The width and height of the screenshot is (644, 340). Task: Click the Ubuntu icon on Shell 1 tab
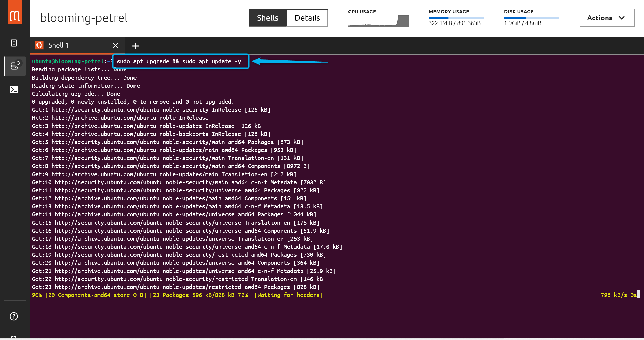(40, 45)
